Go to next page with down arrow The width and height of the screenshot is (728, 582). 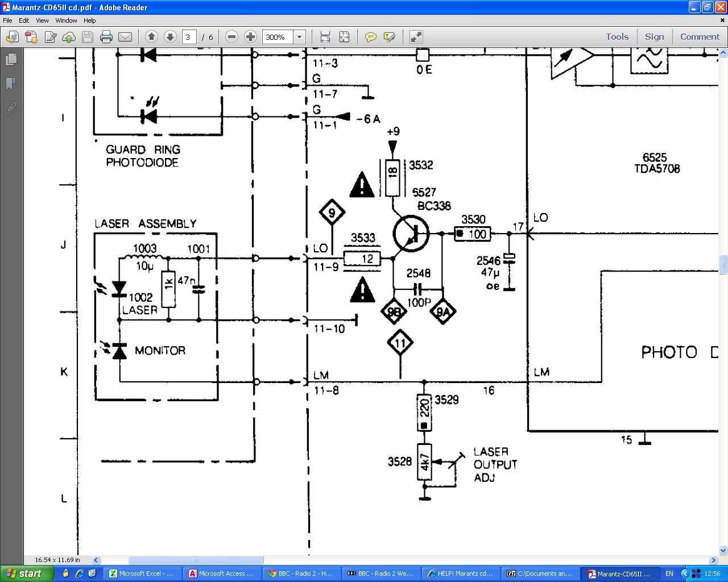click(x=170, y=37)
